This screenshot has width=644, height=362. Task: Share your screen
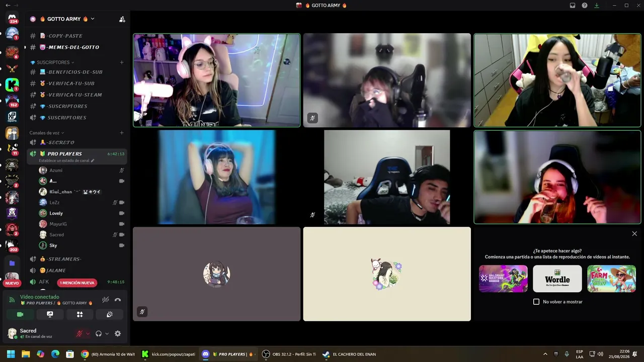[50, 314]
